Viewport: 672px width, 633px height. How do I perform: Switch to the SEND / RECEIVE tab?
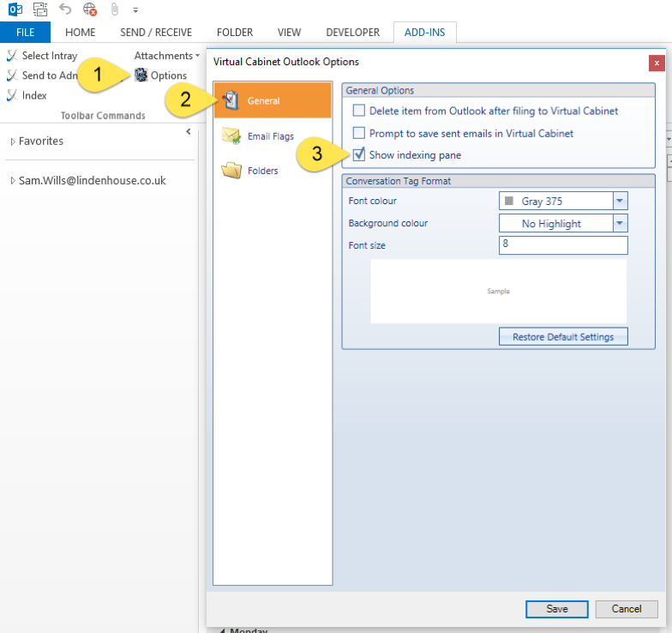pos(156,33)
